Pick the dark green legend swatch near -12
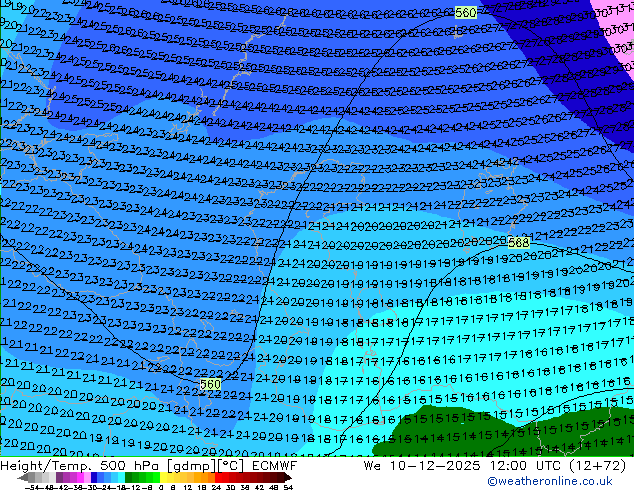The height and width of the screenshot is (490, 634). (x=129, y=477)
